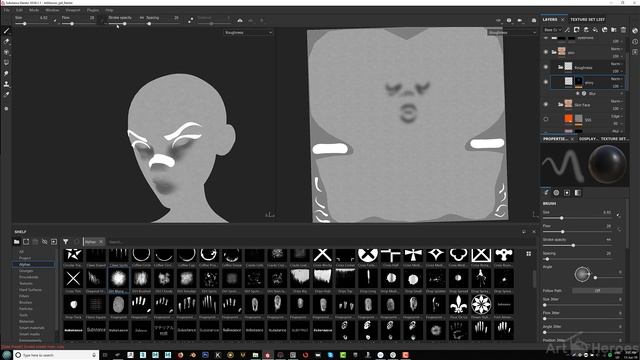Show the hidden SSS layer
The width and height of the screenshot is (640, 360).
coord(546,119)
